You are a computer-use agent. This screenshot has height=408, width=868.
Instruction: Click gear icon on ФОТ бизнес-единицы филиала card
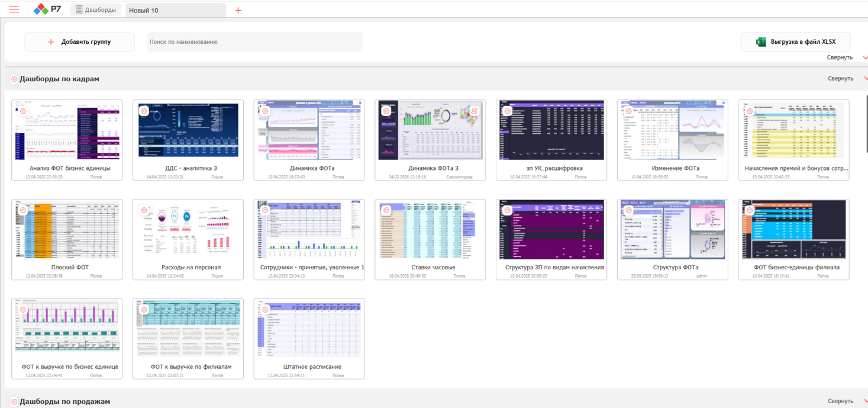(750, 210)
